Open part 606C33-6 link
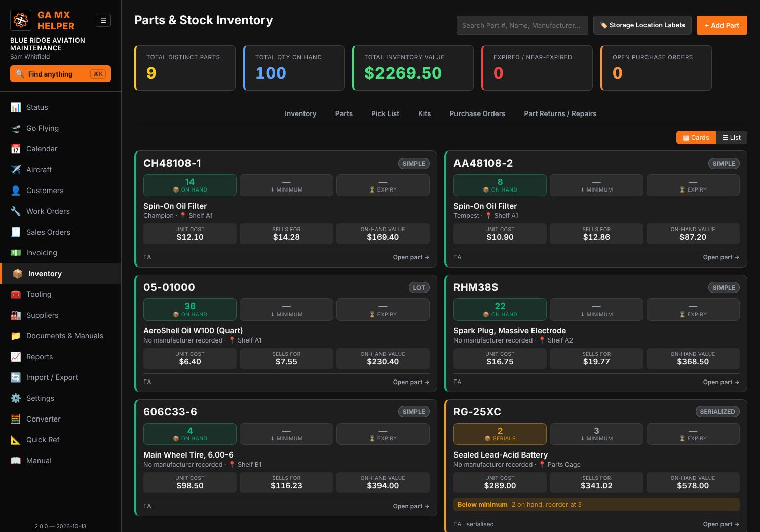 coord(411,506)
